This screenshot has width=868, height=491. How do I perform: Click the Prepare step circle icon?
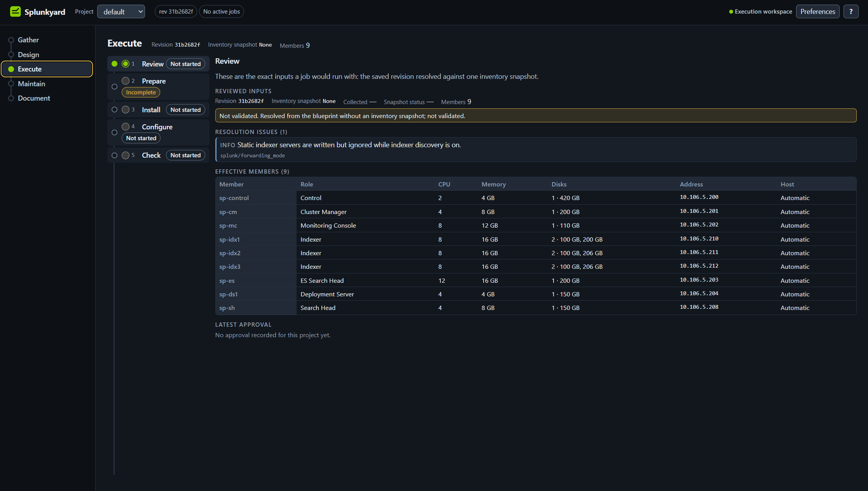pyautogui.click(x=125, y=81)
